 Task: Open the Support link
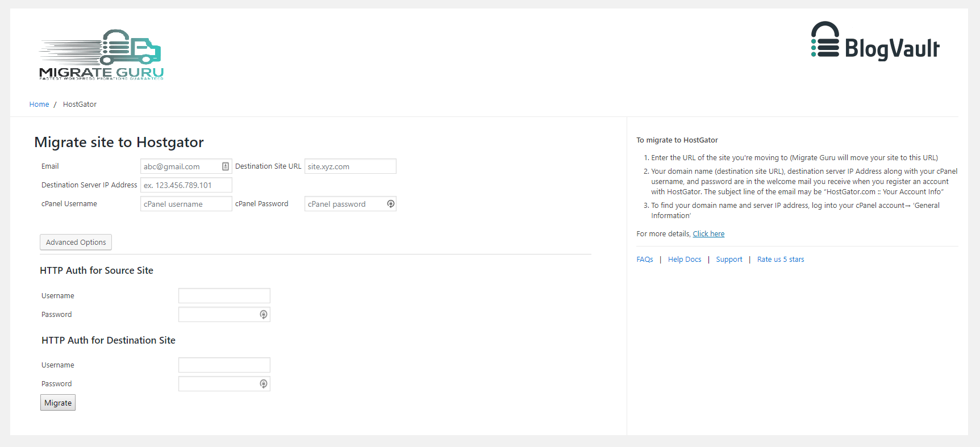pyautogui.click(x=729, y=260)
